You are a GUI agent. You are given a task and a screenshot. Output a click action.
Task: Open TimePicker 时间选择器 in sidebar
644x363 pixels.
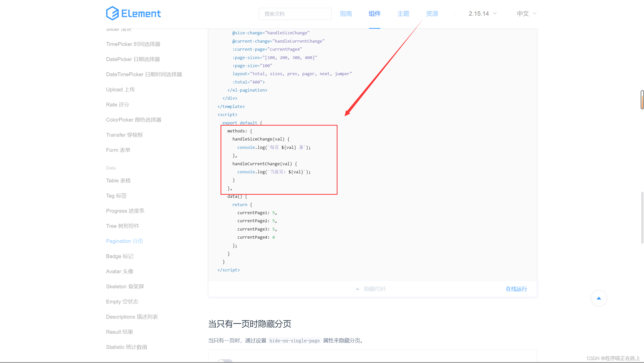[133, 44]
